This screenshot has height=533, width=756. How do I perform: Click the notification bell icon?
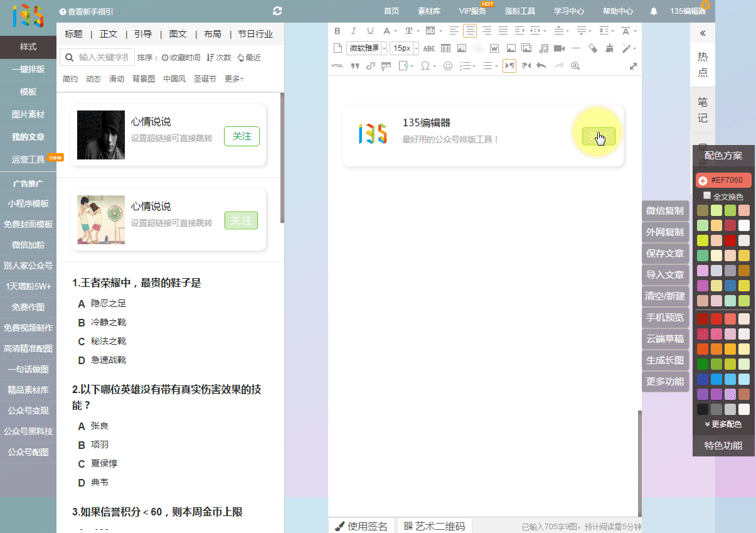click(x=654, y=11)
